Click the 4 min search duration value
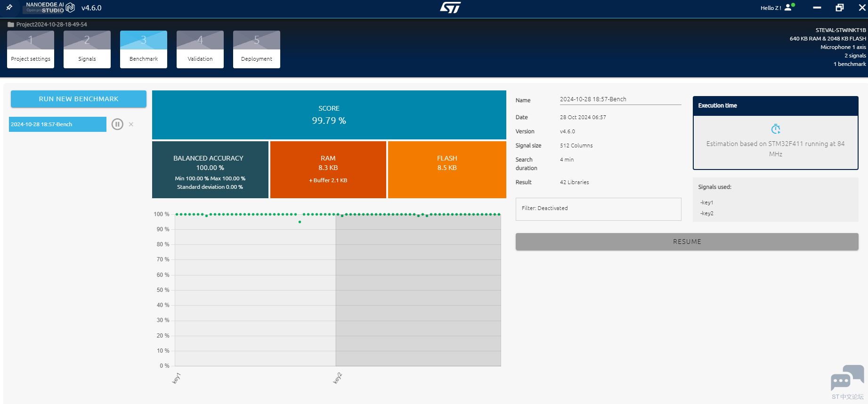Viewport: 868px width, 404px height. click(x=567, y=160)
